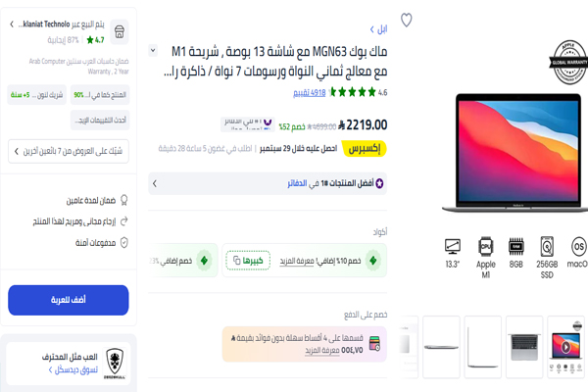
Task: Select the closed side-view laptop thumbnail
Action: 441,346
